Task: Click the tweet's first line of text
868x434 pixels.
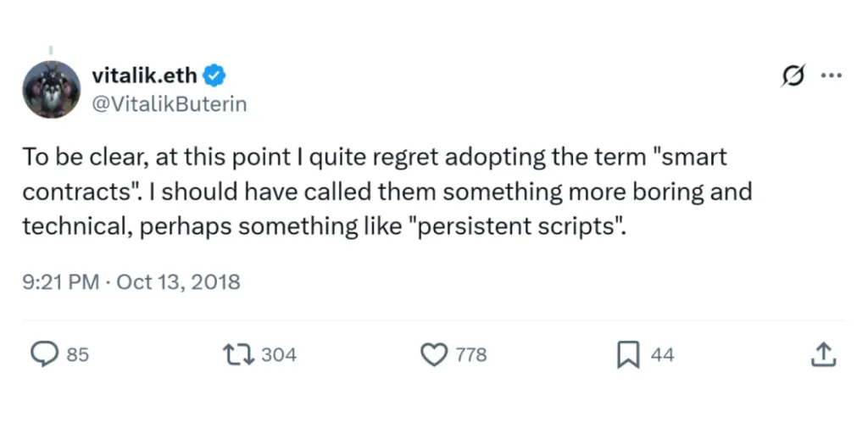Action: tap(373, 158)
